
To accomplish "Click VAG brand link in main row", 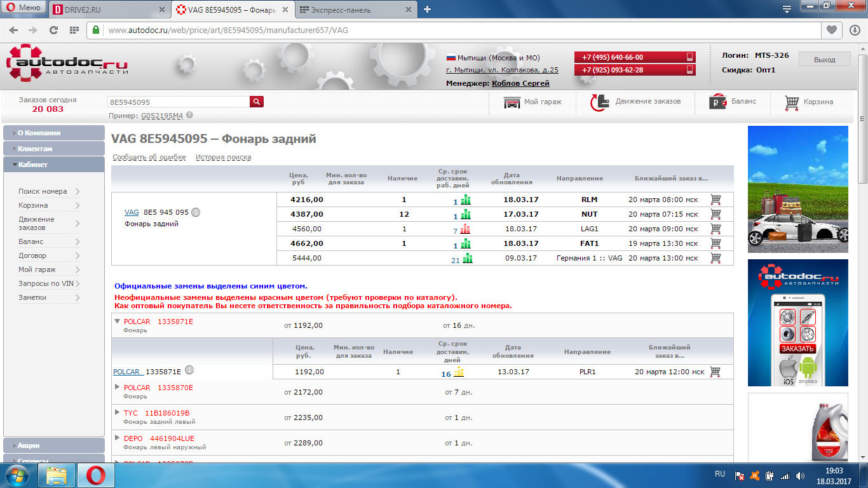I will click(132, 212).
